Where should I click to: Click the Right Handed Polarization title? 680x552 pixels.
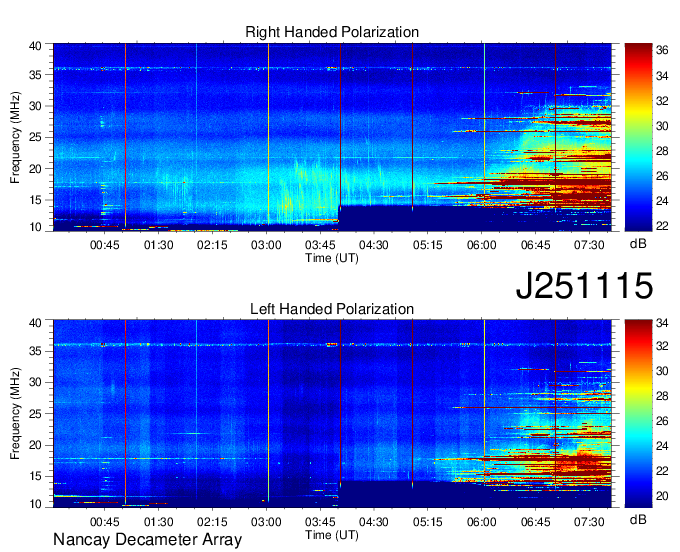point(332,33)
